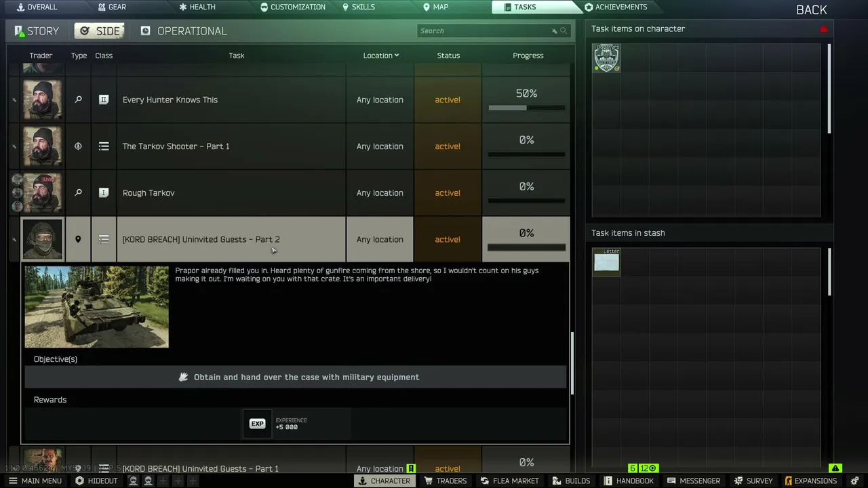868x488 pixels.
Task: Open the BMP vehicle task image
Action: coord(96,307)
